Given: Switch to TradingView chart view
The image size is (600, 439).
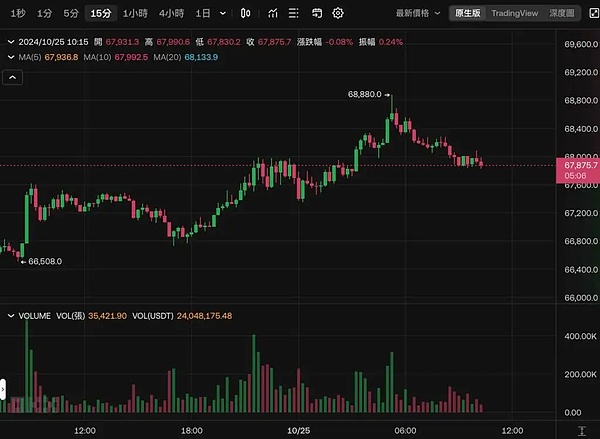Looking at the screenshot, I should coord(515,13).
